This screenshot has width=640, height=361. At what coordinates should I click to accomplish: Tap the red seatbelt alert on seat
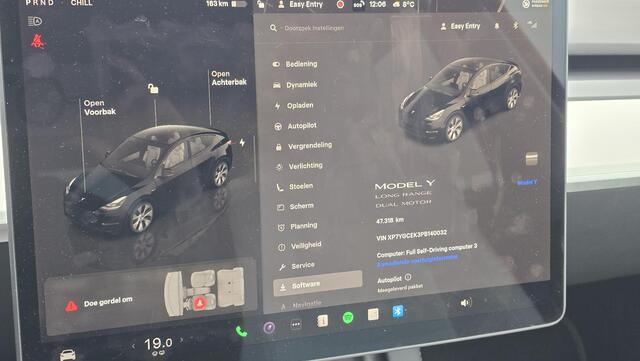point(200,303)
